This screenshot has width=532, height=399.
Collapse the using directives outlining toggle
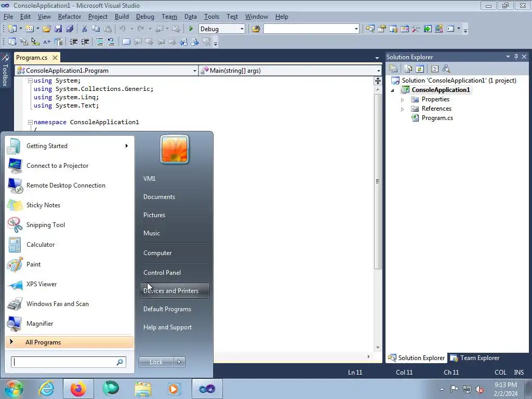click(30, 81)
